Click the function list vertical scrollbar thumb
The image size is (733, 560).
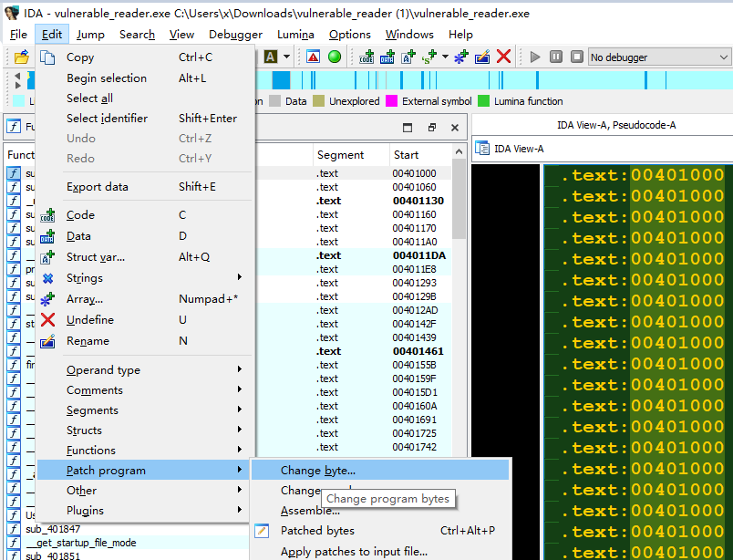pyautogui.click(x=459, y=199)
